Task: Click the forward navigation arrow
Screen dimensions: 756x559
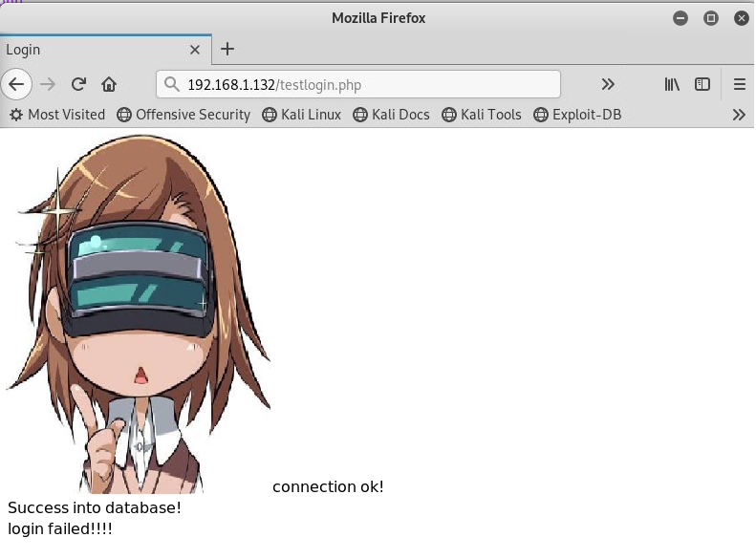Action: point(48,84)
